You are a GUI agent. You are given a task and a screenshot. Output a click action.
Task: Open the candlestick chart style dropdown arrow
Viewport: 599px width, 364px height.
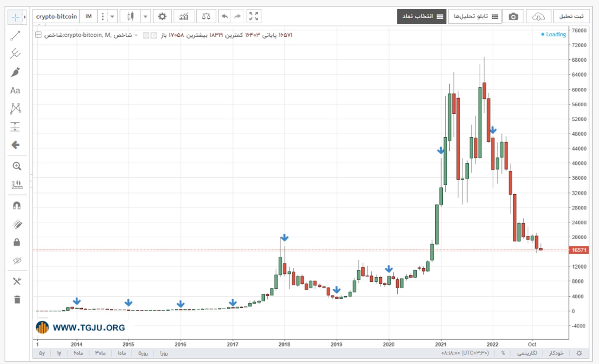[146, 16]
